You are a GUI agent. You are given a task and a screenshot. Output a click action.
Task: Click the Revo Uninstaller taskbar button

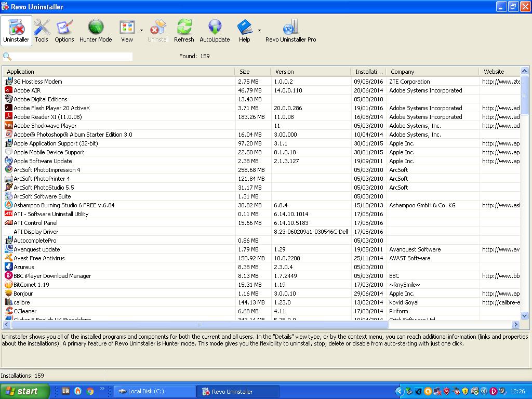238,391
